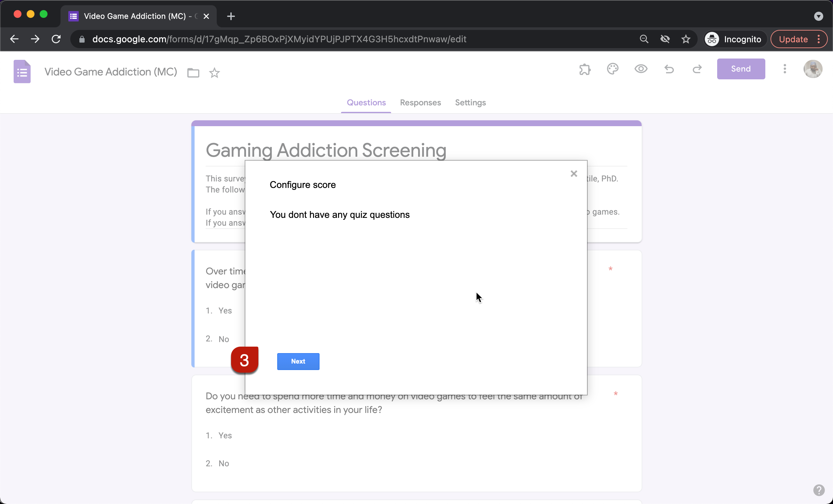The image size is (833, 504).
Task: Click the Chrome Update button
Action: coord(793,39)
